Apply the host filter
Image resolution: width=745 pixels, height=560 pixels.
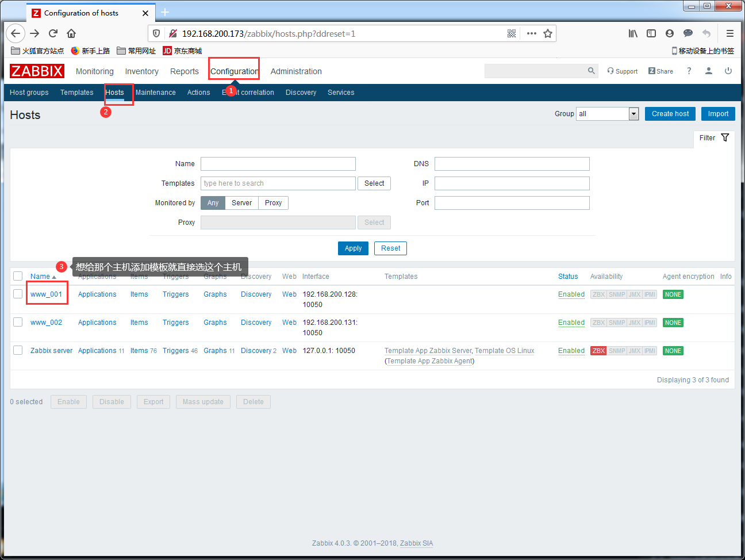point(353,248)
